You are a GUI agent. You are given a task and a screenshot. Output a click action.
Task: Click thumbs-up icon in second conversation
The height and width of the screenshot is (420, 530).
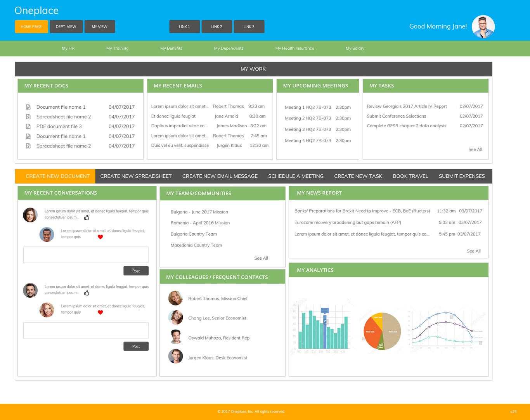[x=87, y=293]
